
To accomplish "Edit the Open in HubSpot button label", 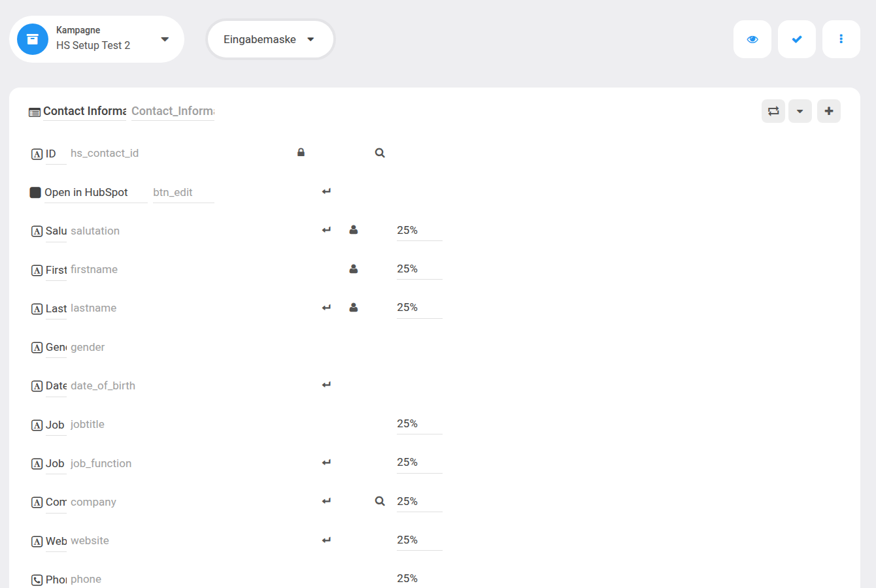I will click(x=96, y=193).
